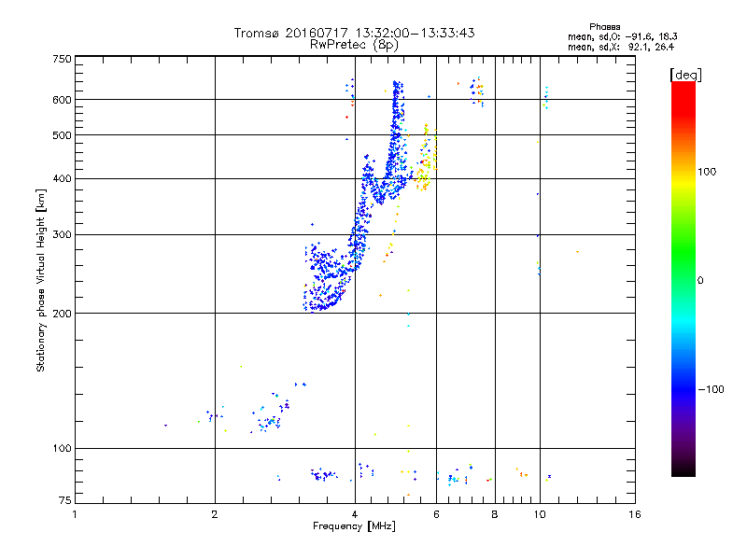This screenshot has height=560, width=747.
Task: Click the plot title "Tromsø 20160717 13:32:00-13:33:43"
Action: tap(354, 33)
